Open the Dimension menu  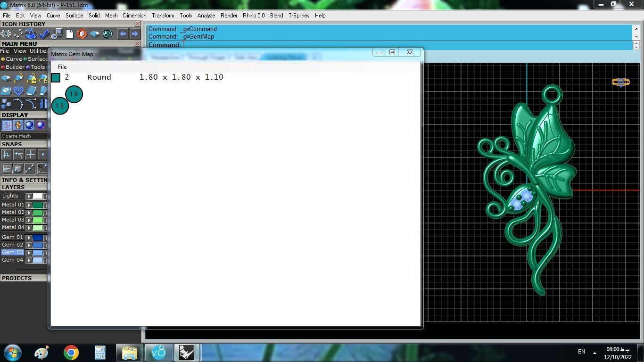click(x=134, y=16)
